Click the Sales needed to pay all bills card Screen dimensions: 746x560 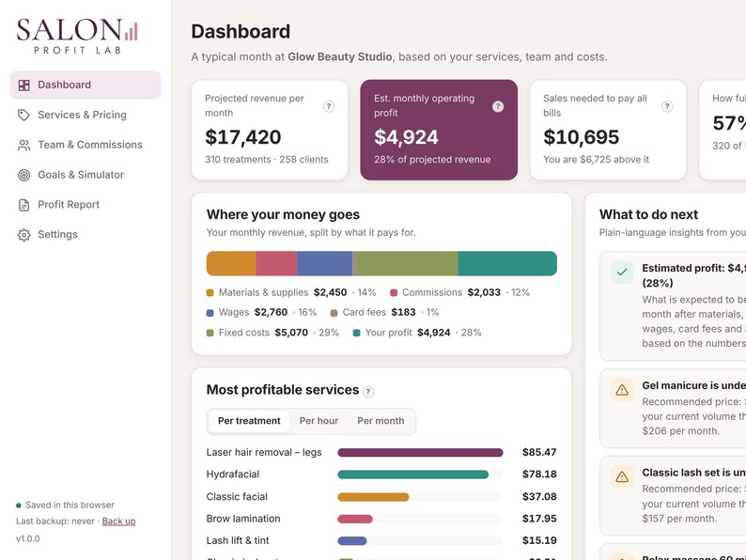pos(608,130)
